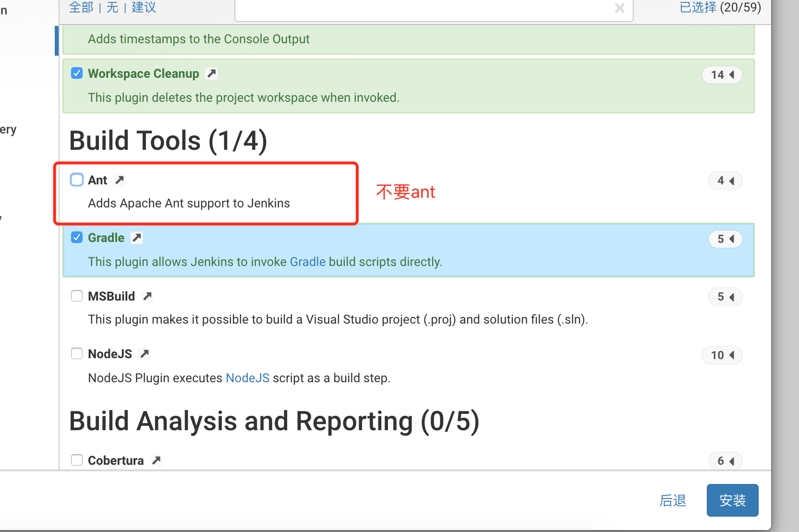Select the Cobertura plugin name

coord(116,460)
